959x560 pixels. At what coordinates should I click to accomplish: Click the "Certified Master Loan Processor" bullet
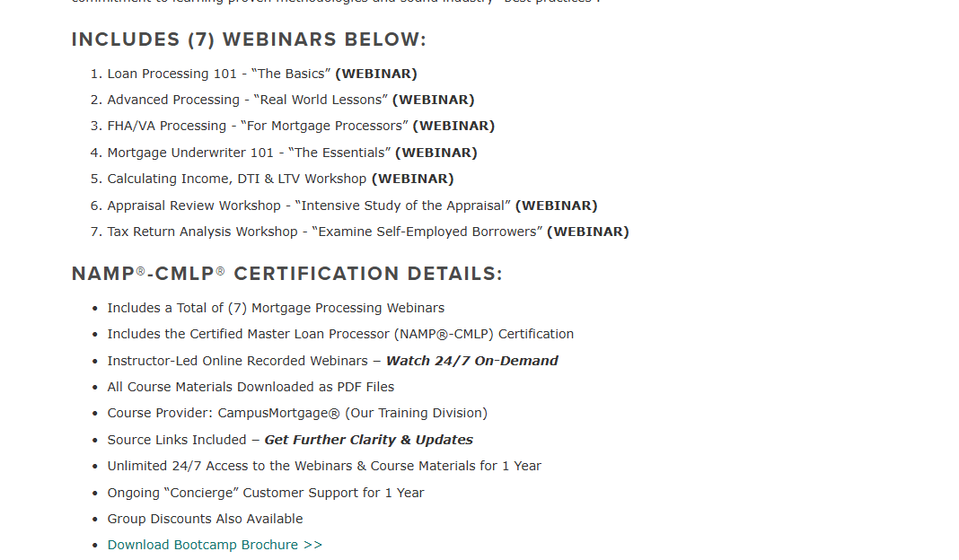click(x=340, y=335)
